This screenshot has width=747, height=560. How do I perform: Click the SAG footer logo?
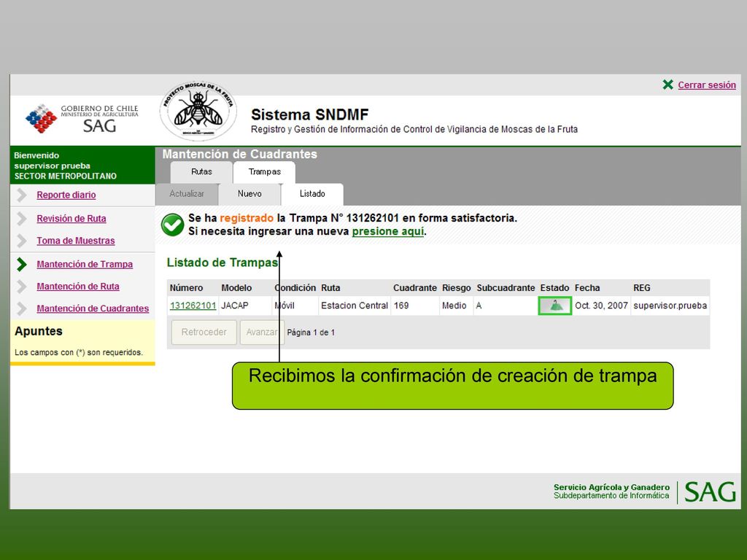coord(711,491)
